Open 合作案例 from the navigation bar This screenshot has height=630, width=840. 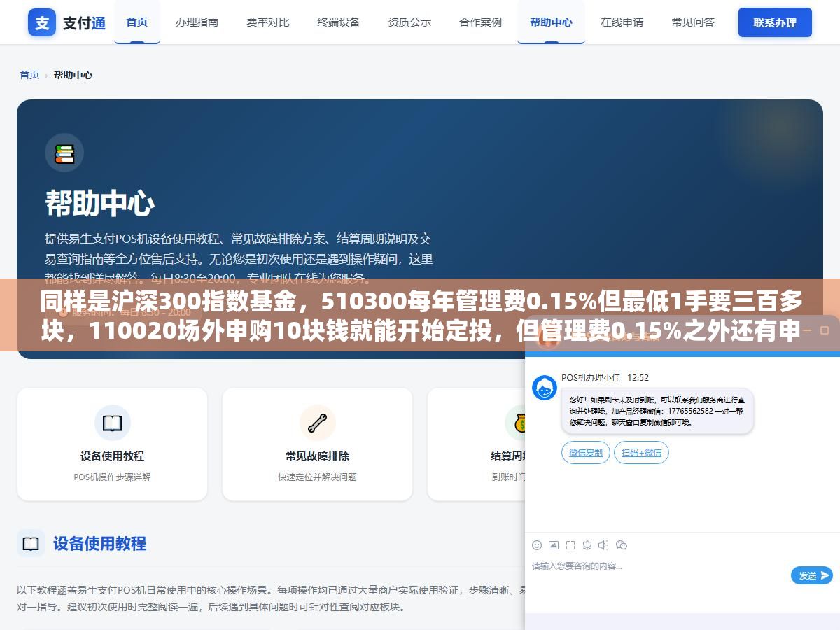pyautogui.click(x=480, y=22)
